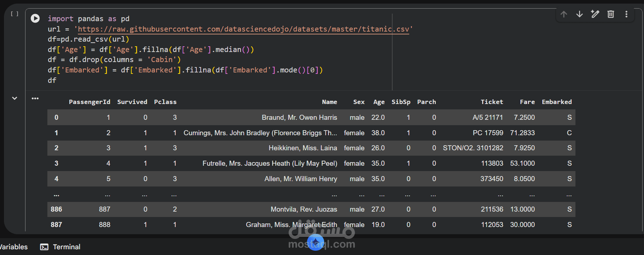Click ticket value 113803
This screenshot has height=255, width=644.
coord(492,163)
